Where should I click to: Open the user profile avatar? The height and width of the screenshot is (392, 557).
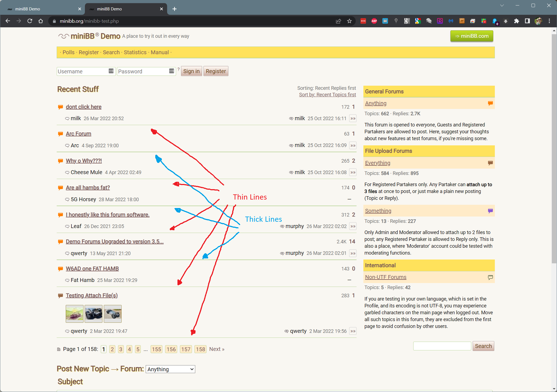[x=538, y=21]
